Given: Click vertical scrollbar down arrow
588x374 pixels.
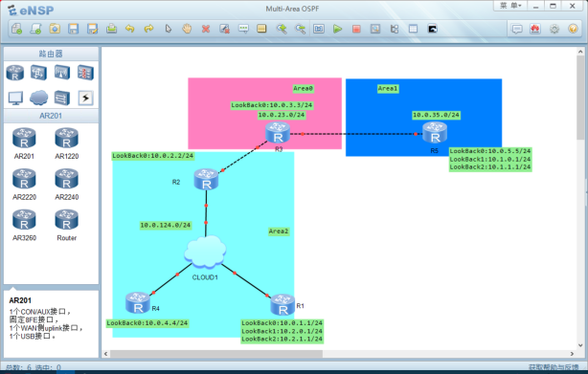Looking at the screenshot, I should point(580,345).
